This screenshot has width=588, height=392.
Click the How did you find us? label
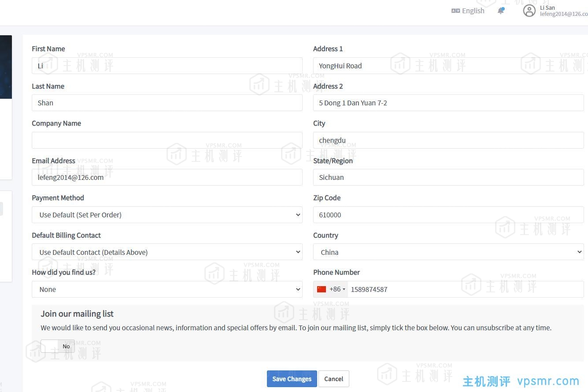click(63, 272)
